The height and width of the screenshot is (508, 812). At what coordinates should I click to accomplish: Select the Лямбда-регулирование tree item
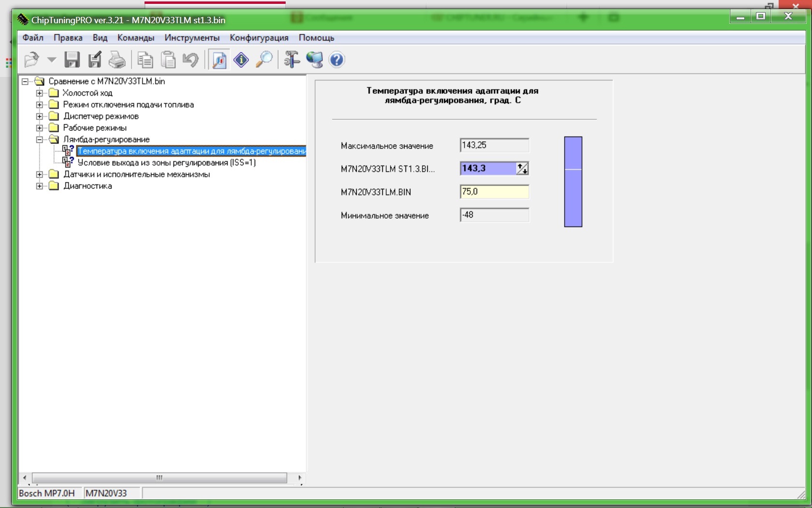106,139
